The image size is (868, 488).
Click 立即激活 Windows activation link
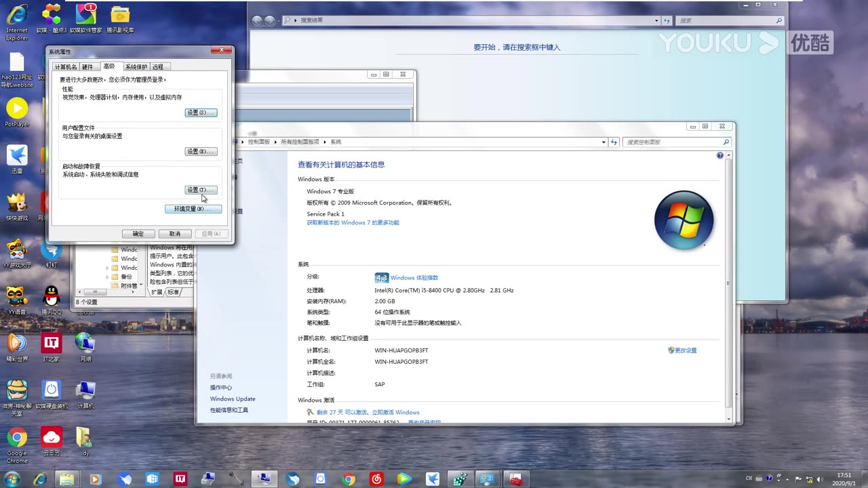point(397,412)
